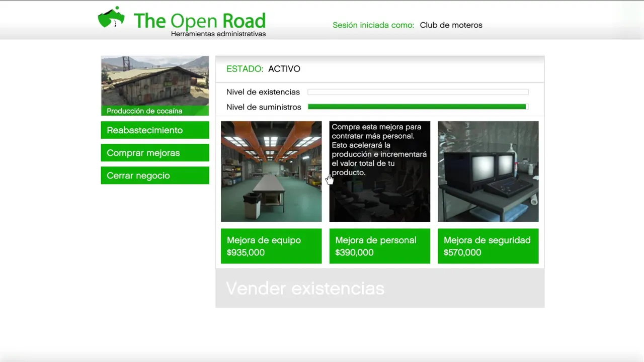Purchase Mejora de personal for $390,000
The image size is (644, 362).
click(x=380, y=246)
